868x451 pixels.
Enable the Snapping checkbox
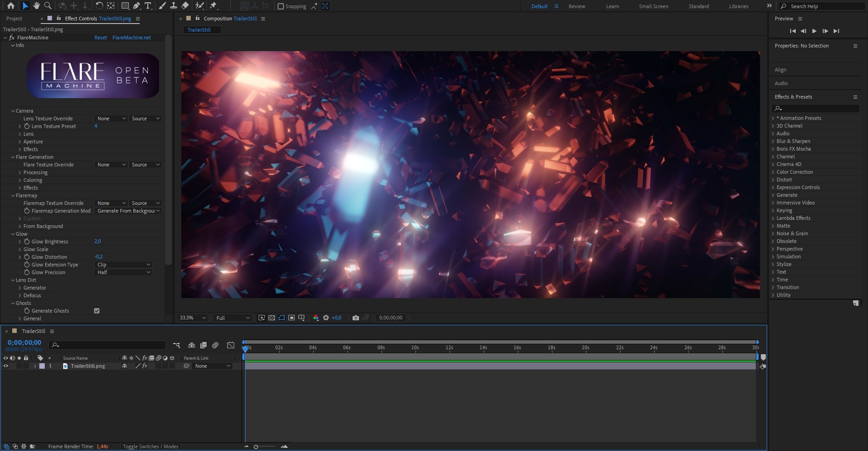[x=280, y=6]
